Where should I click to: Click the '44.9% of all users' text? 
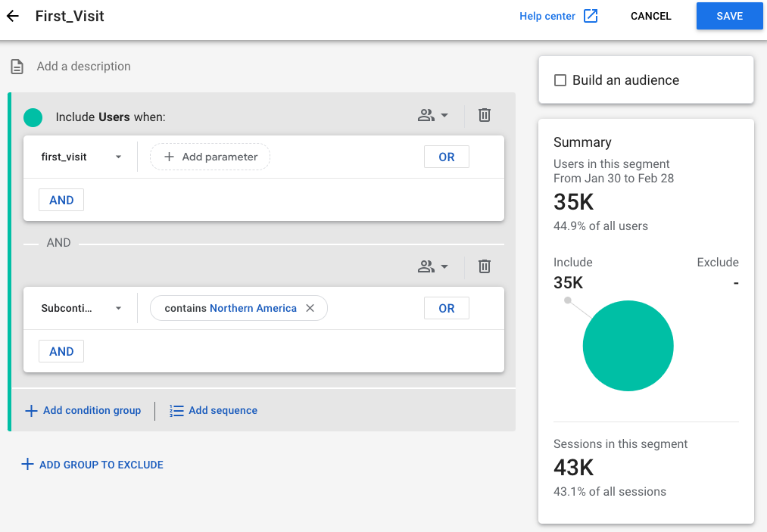click(x=600, y=226)
